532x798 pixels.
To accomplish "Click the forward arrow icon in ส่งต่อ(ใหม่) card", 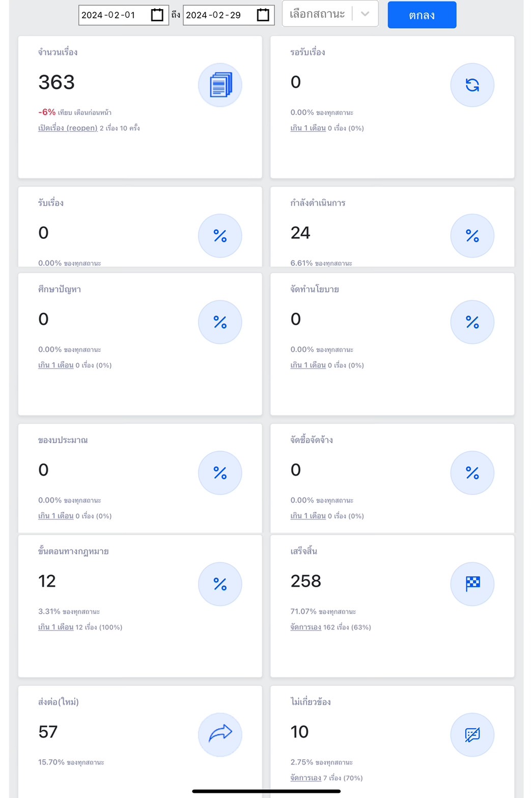I will click(x=220, y=734).
